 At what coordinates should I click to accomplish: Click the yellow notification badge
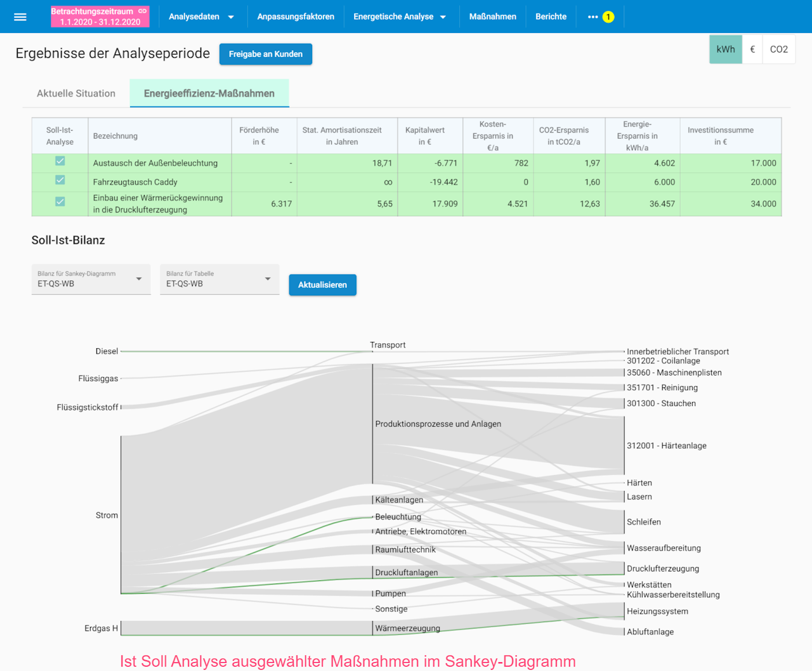pyautogui.click(x=608, y=17)
